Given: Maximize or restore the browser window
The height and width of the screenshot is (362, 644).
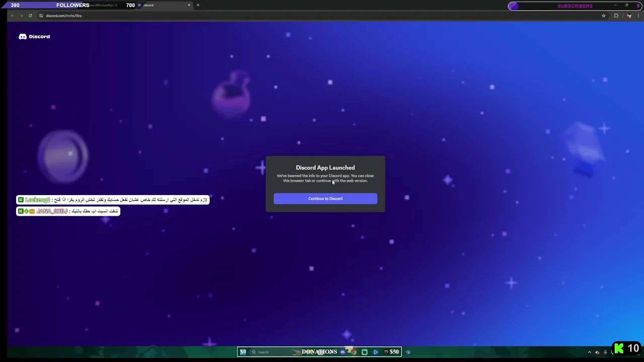Looking at the screenshot, I should click(626, 5).
